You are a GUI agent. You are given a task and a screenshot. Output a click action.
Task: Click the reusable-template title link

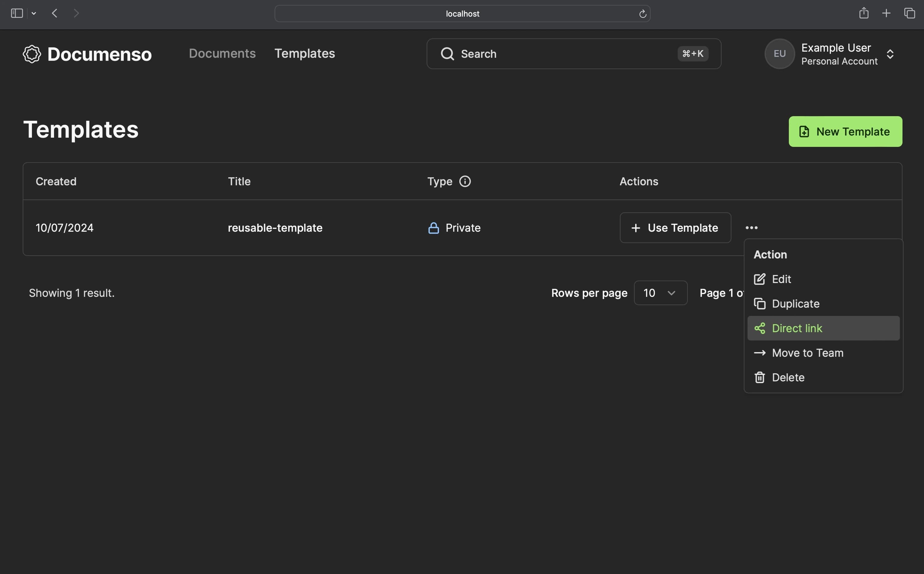point(275,227)
